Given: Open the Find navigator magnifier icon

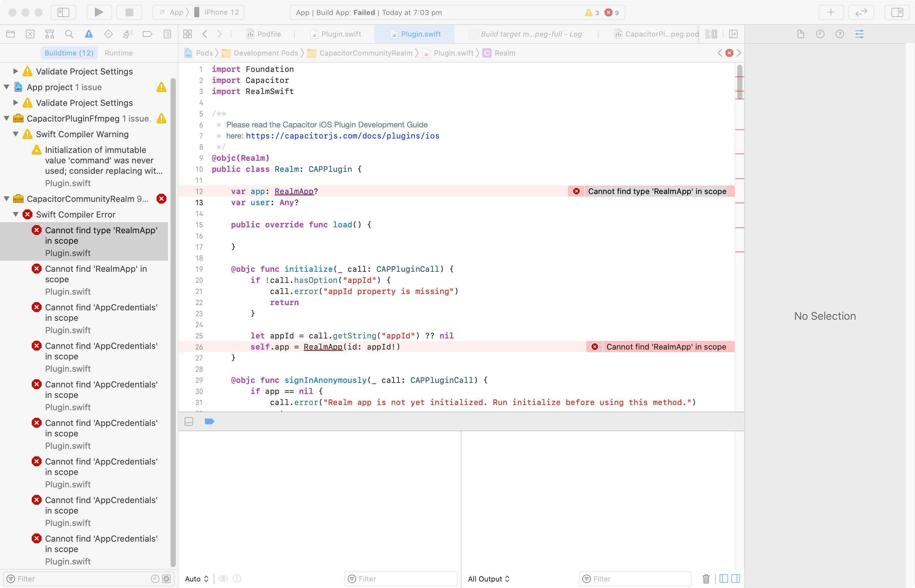Looking at the screenshot, I should tap(69, 34).
